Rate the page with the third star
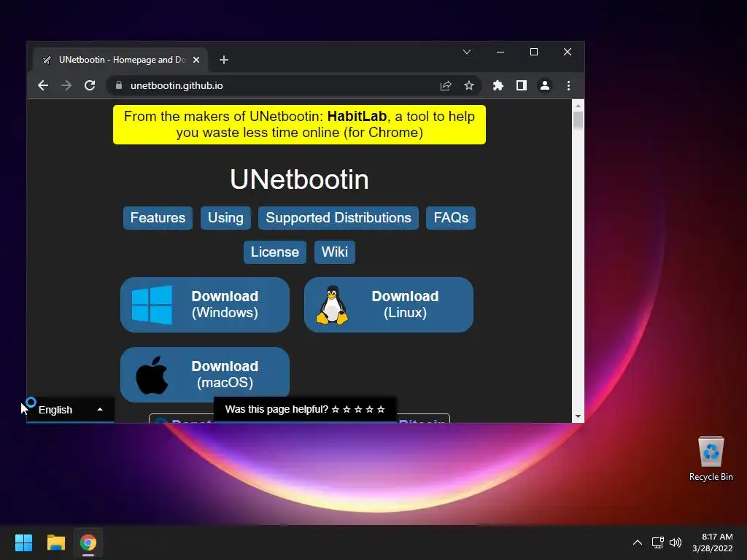 [x=358, y=409]
